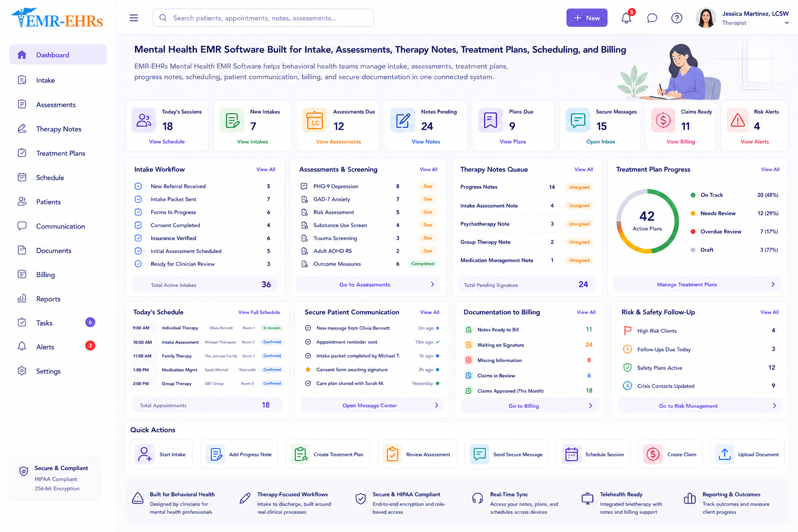Click the Progress Notes Unsigned badge
The image size is (798, 532).
[x=579, y=187]
